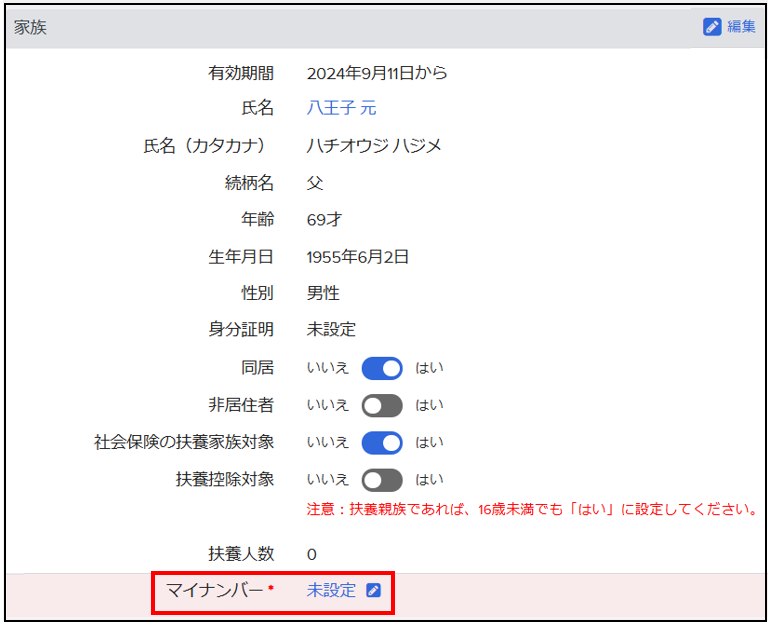Click the pencil icon beside マイナンバー 未設定
The image size is (768, 625).
tap(373, 590)
